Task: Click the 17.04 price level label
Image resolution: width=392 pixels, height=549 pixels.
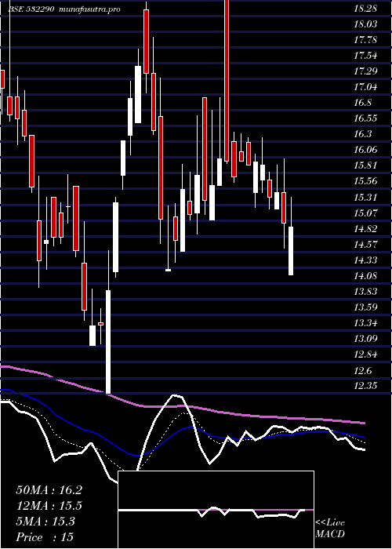Action: [x=365, y=87]
